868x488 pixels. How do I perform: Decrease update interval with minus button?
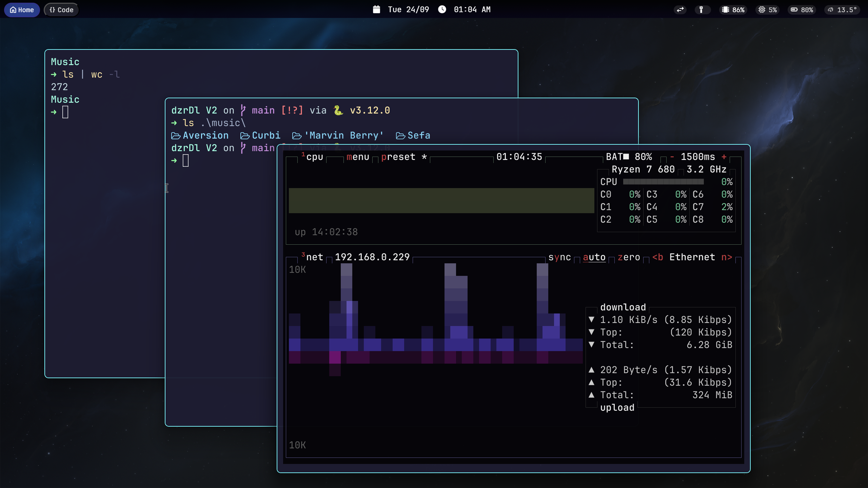click(x=672, y=157)
